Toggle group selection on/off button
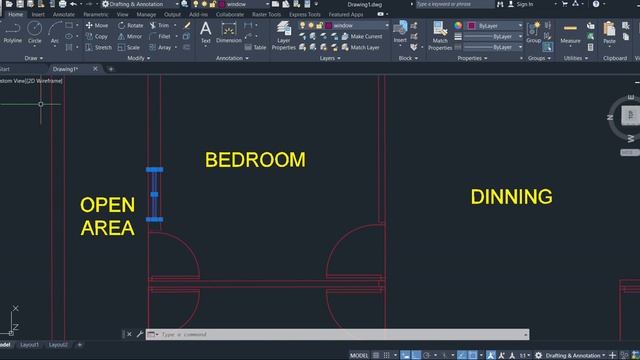Image resolution: width=640 pixels, height=360 pixels. click(548, 47)
